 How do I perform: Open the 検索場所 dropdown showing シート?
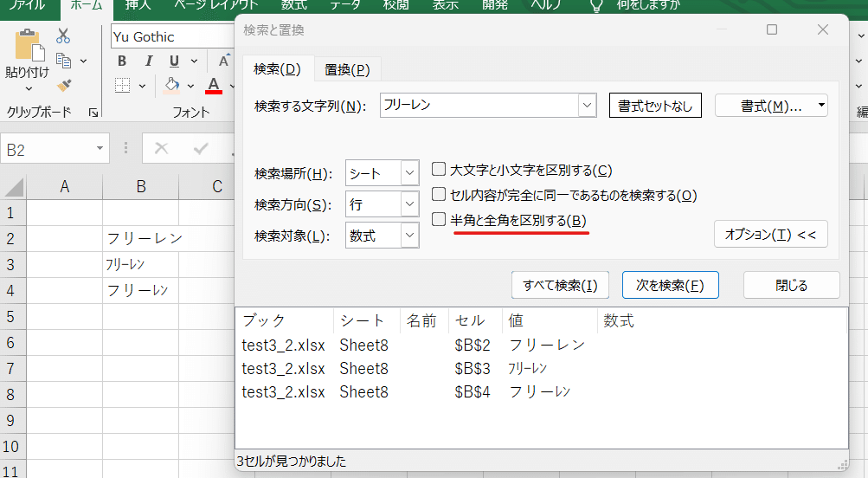click(x=409, y=173)
